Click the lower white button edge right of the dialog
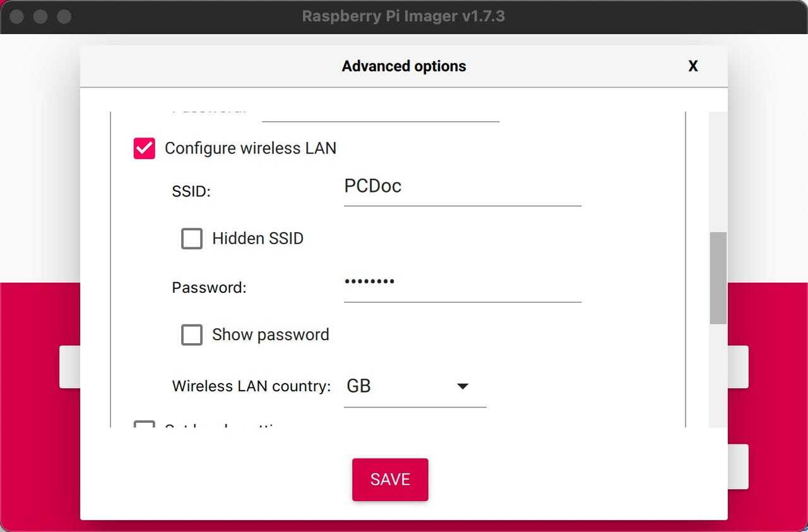The height and width of the screenshot is (532, 808). 738,466
